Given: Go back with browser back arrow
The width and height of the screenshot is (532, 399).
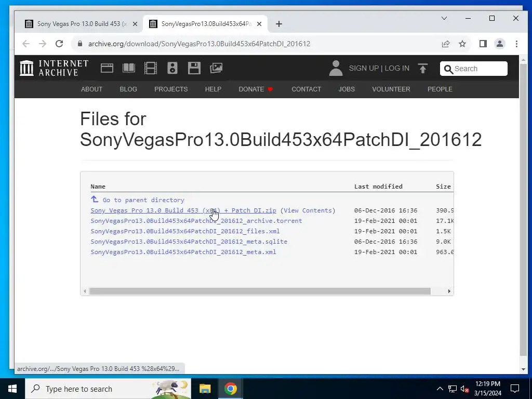Looking at the screenshot, I should 26,44.
